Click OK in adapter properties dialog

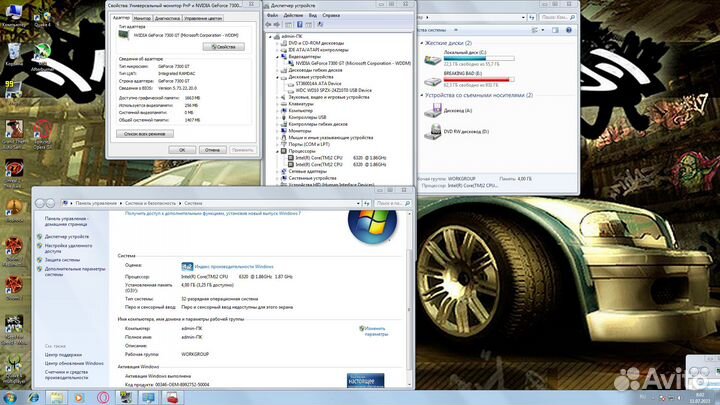(182, 150)
